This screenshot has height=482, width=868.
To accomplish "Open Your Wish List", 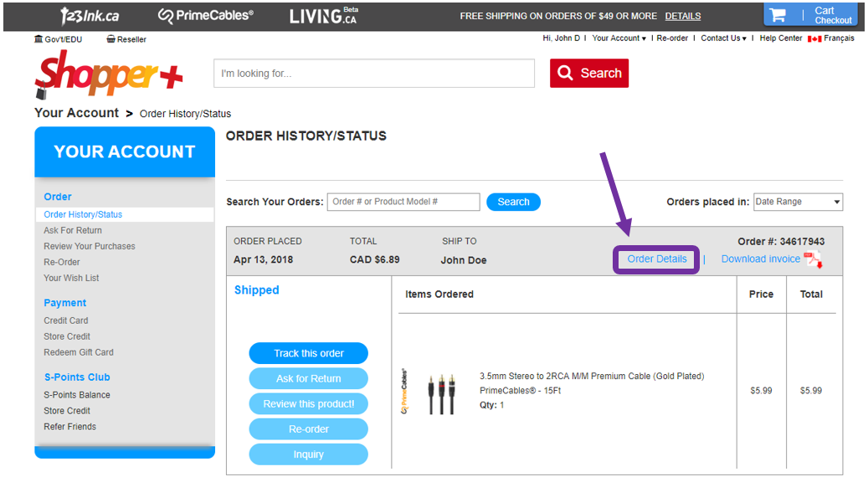I will point(71,278).
